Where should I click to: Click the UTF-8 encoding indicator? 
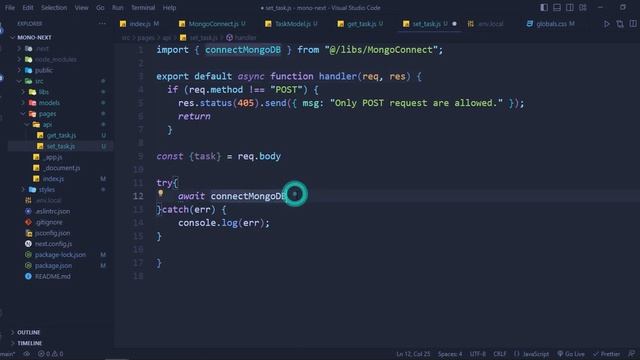click(x=478, y=354)
